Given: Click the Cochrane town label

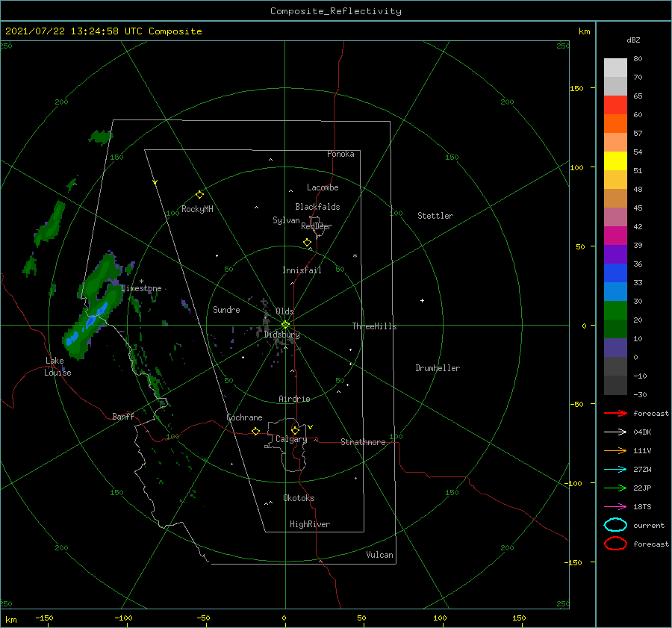Looking at the screenshot, I should click(244, 417).
